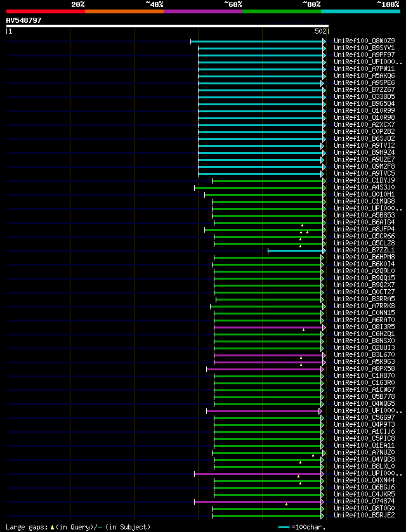Click the cyan alignment bar for Q8W0Z9

pos(258,41)
